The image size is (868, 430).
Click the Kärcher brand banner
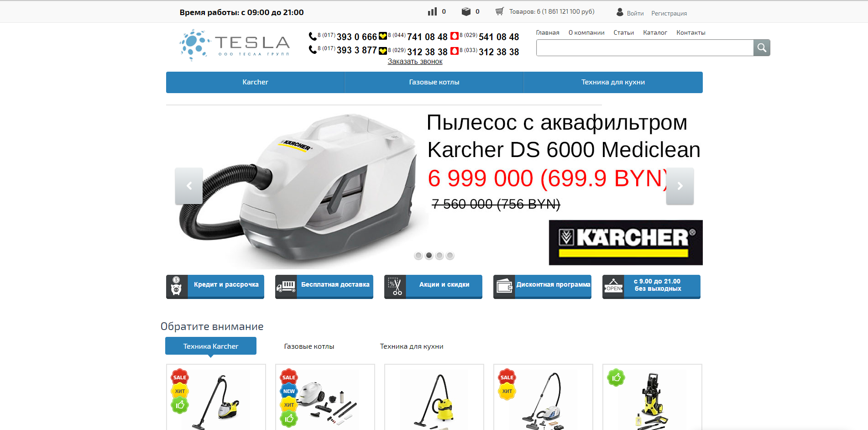(626, 242)
